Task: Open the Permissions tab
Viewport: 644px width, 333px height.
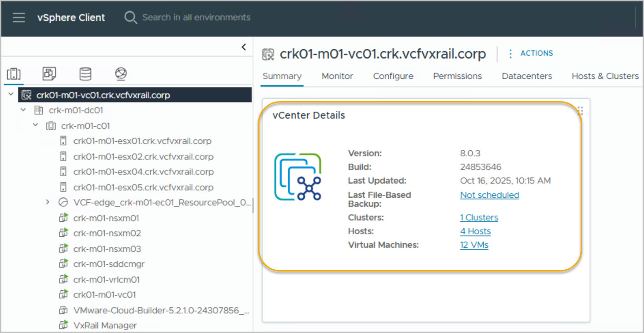Action: (x=457, y=77)
